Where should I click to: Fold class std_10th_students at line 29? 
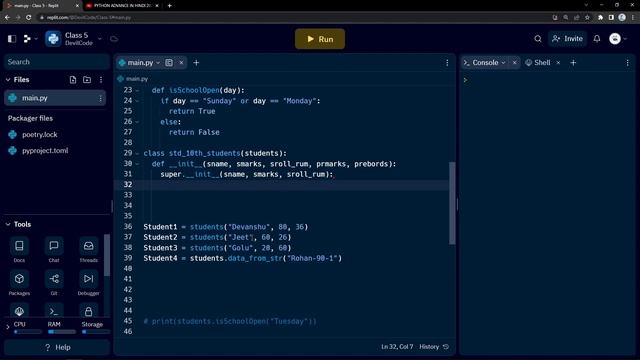[137, 153]
